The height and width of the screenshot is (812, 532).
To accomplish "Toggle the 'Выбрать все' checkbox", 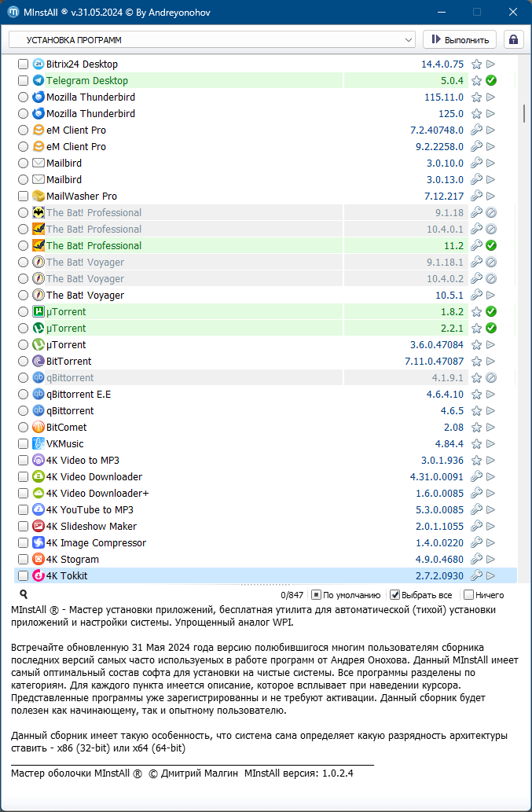I will click(x=394, y=595).
